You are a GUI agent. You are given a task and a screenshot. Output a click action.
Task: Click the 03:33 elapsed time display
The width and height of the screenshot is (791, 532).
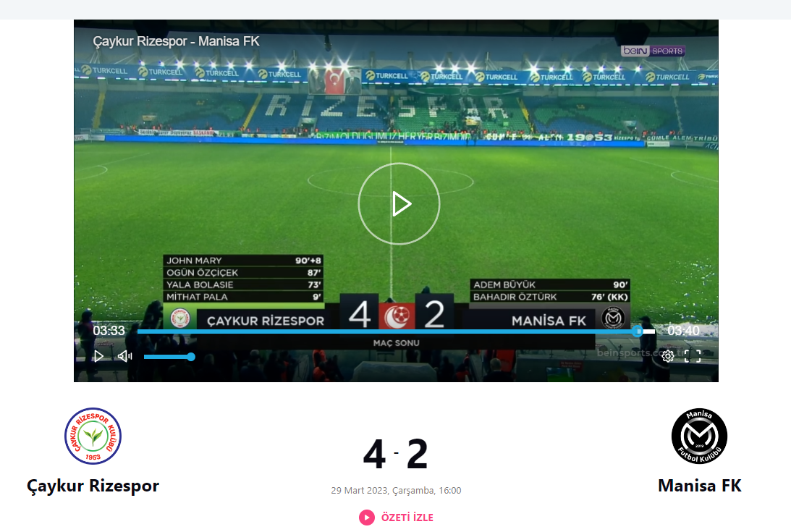tap(109, 331)
